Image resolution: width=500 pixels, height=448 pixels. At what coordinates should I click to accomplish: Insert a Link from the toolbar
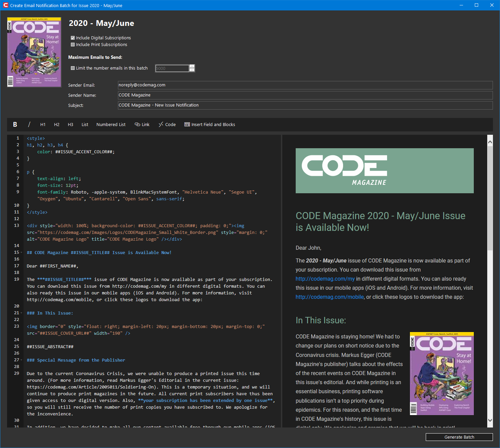[142, 125]
